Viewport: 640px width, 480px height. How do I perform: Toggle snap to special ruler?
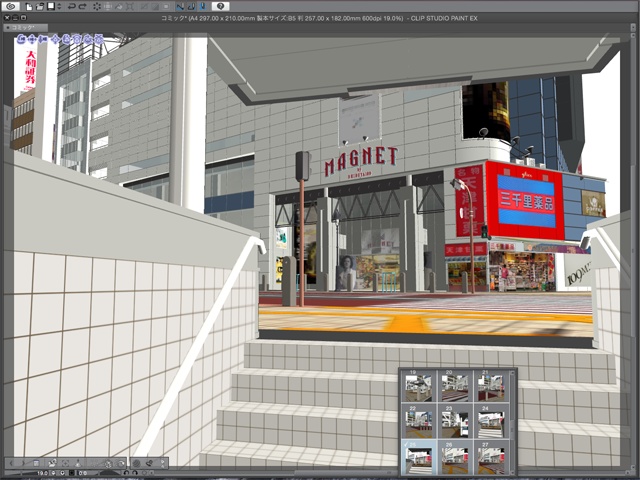click(x=191, y=7)
